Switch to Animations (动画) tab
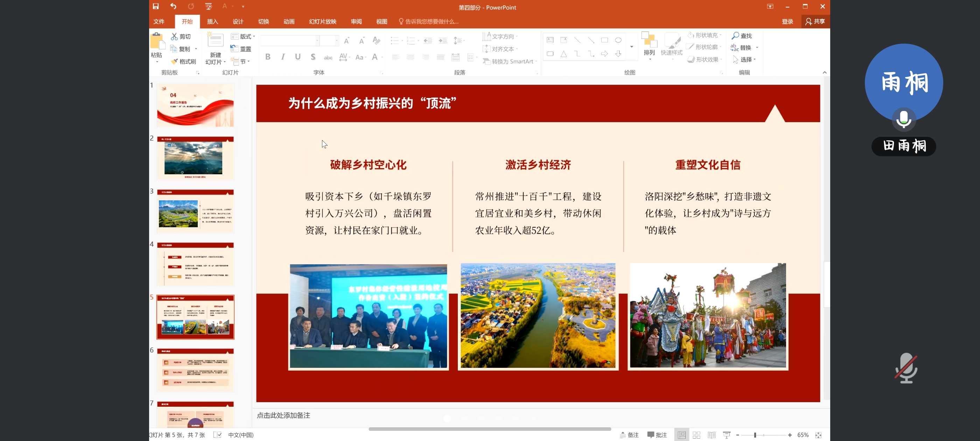 (289, 22)
